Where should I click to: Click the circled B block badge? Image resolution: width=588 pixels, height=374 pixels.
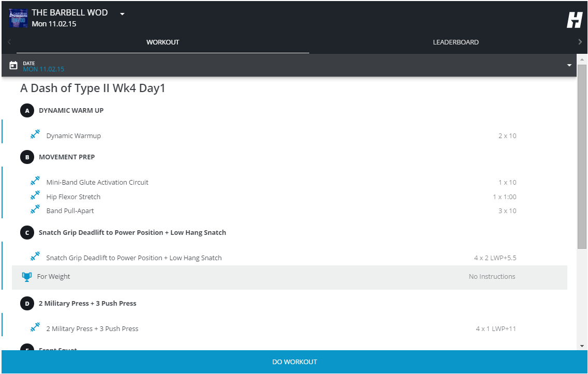(27, 157)
